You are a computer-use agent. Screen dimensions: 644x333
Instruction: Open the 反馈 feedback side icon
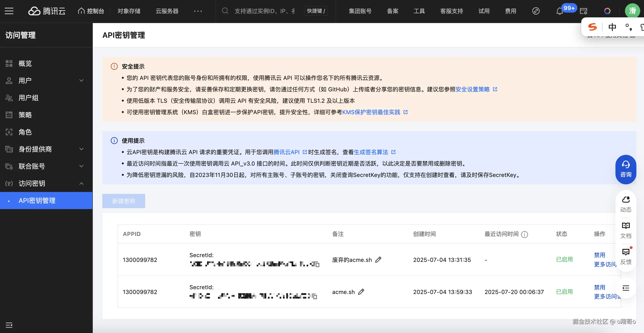click(625, 256)
